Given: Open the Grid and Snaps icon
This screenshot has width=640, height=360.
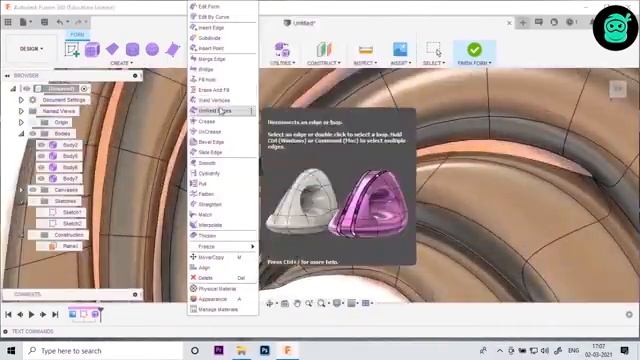Looking at the screenshot, I should click(351, 303).
